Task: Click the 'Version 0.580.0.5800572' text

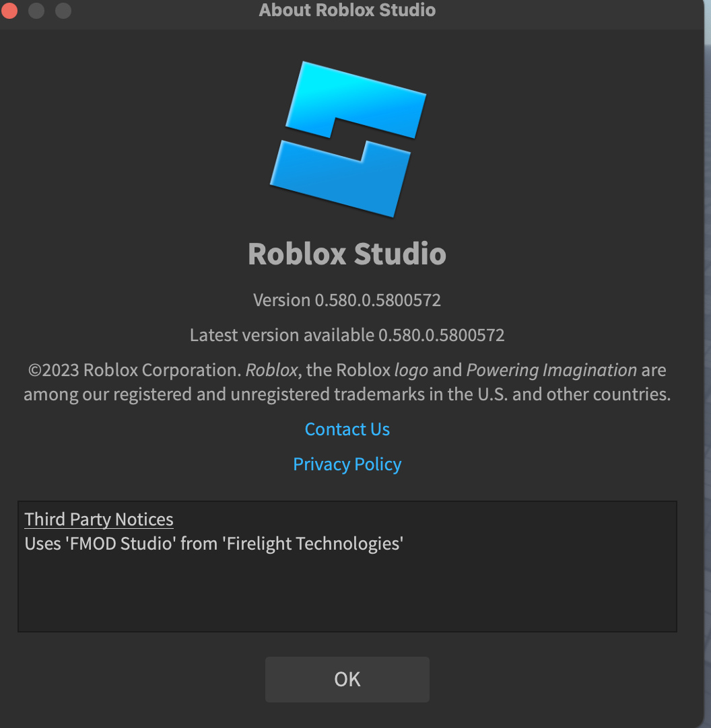Action: point(347,300)
